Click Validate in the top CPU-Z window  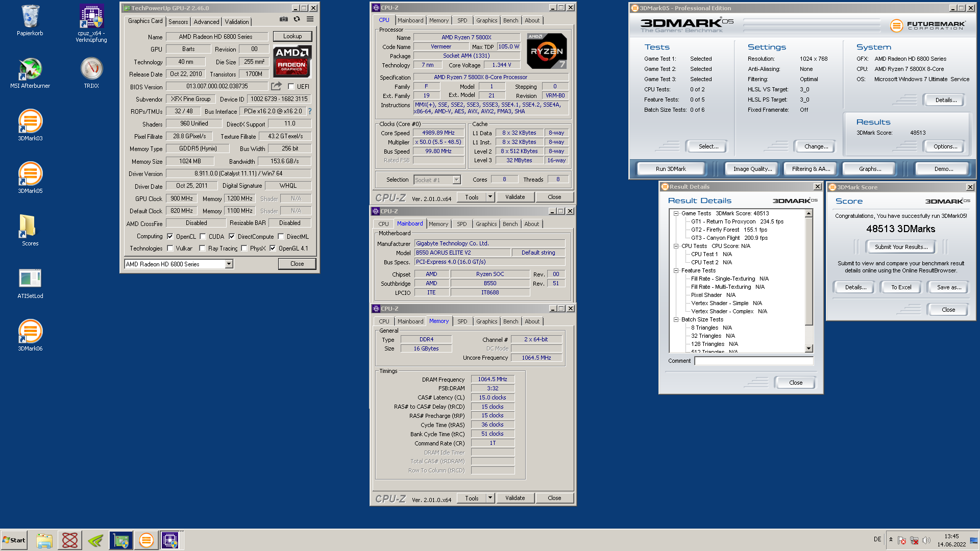coord(515,197)
